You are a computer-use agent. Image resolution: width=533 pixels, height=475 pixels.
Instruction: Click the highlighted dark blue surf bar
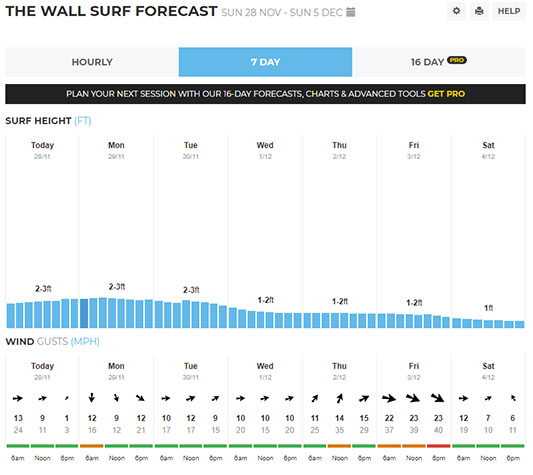[x=84, y=313]
